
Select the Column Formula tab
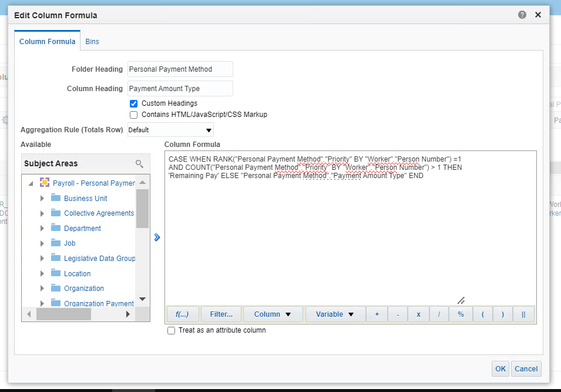pos(47,42)
